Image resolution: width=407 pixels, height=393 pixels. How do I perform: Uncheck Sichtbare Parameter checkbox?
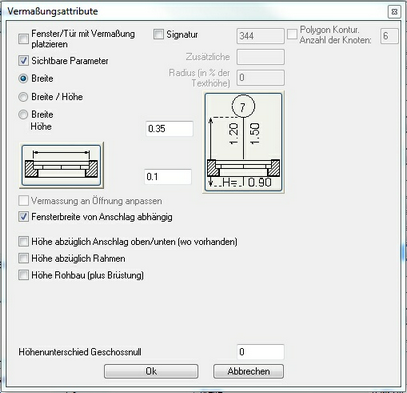(23, 61)
